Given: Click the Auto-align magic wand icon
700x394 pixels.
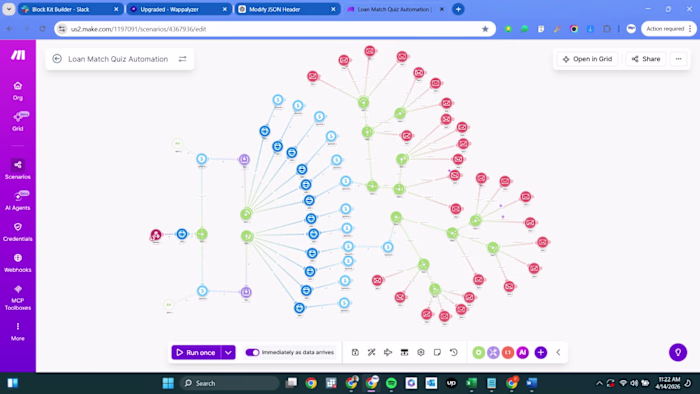Looking at the screenshot, I should (x=371, y=353).
